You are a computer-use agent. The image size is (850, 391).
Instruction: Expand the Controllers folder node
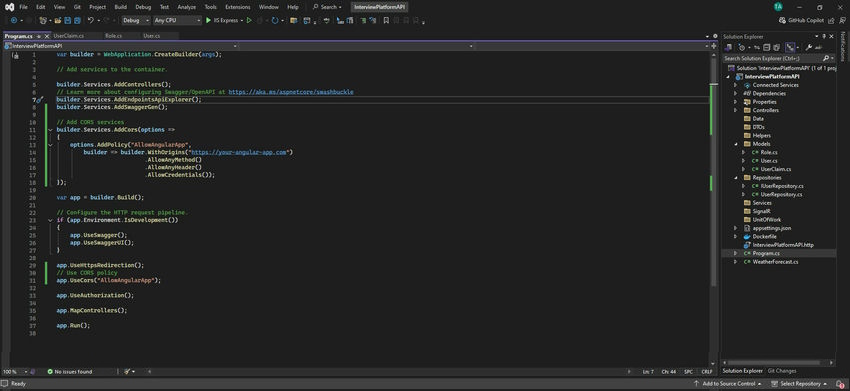pos(736,110)
